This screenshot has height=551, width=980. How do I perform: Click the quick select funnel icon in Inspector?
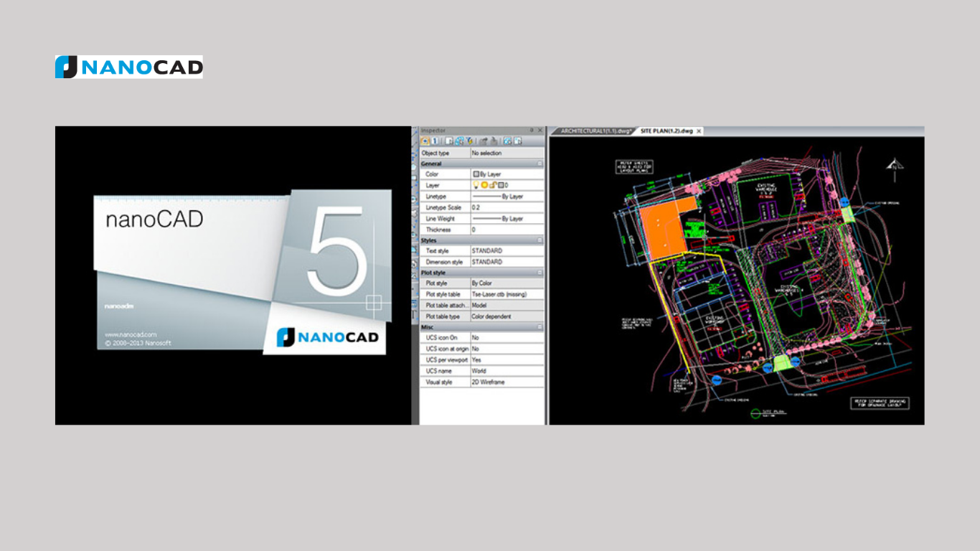click(x=469, y=141)
